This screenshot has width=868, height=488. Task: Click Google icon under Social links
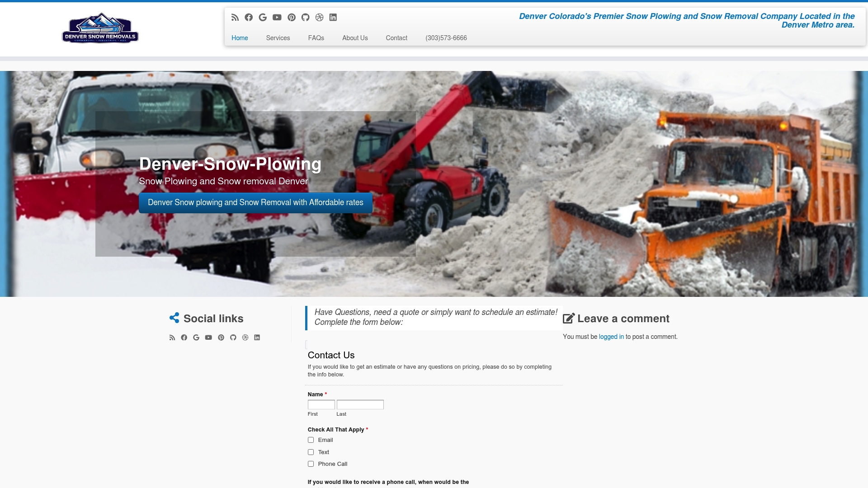(196, 338)
